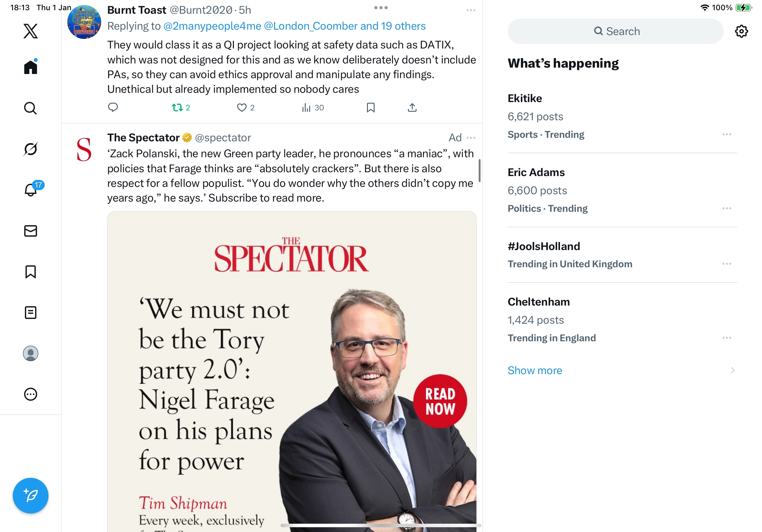Open Notifications bell with 17 badge
Image resolution: width=762 pixels, height=532 pixels.
(x=31, y=190)
